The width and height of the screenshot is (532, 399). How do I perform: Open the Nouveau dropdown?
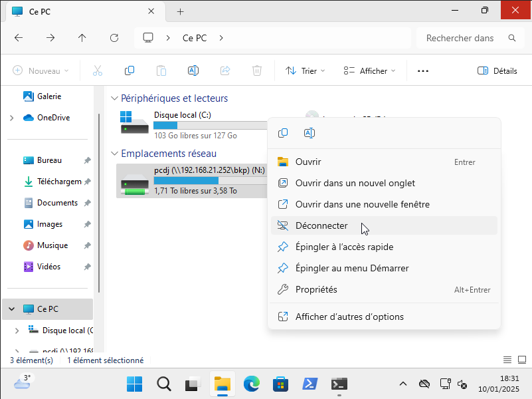coord(41,70)
